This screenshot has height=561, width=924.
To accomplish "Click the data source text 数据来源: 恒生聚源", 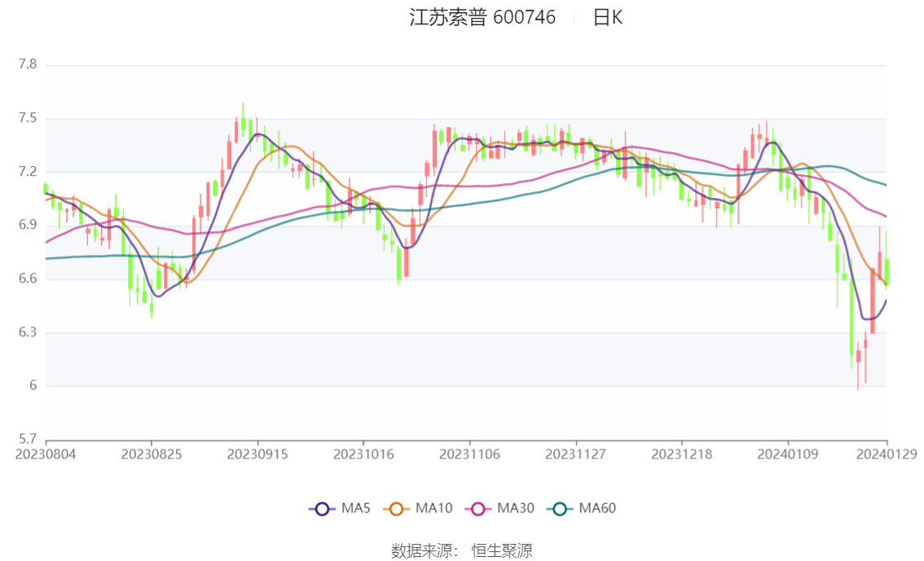I will coord(461,550).
